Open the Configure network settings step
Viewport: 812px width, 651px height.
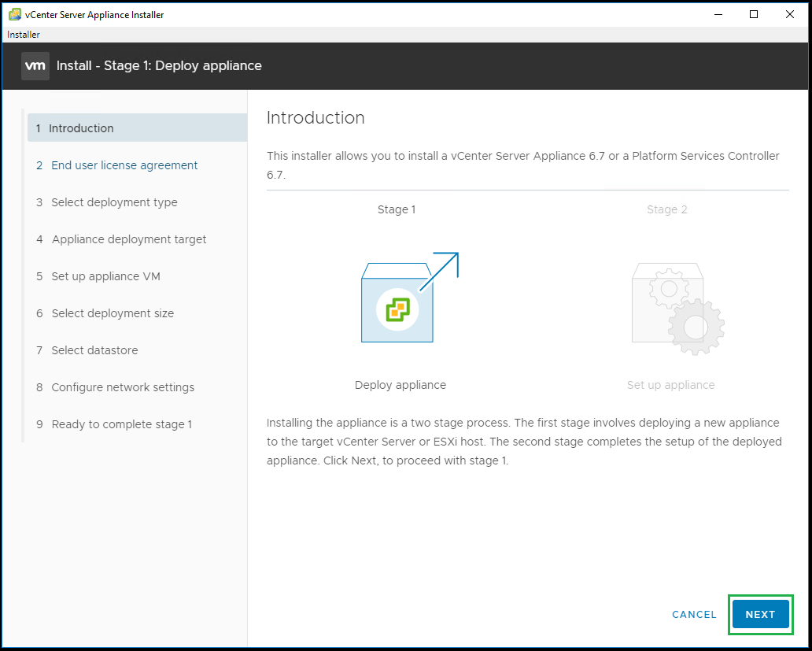[123, 387]
